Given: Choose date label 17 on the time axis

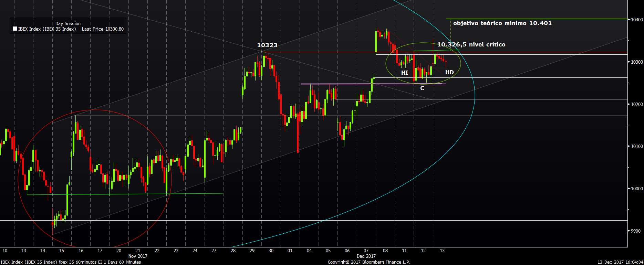Looking at the screenshot, I should pos(100,251).
